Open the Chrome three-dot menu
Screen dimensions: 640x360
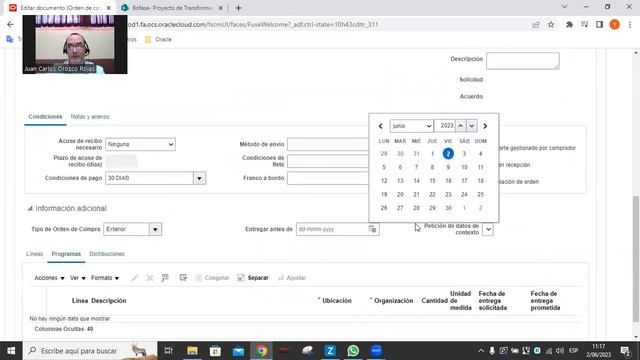630,24
